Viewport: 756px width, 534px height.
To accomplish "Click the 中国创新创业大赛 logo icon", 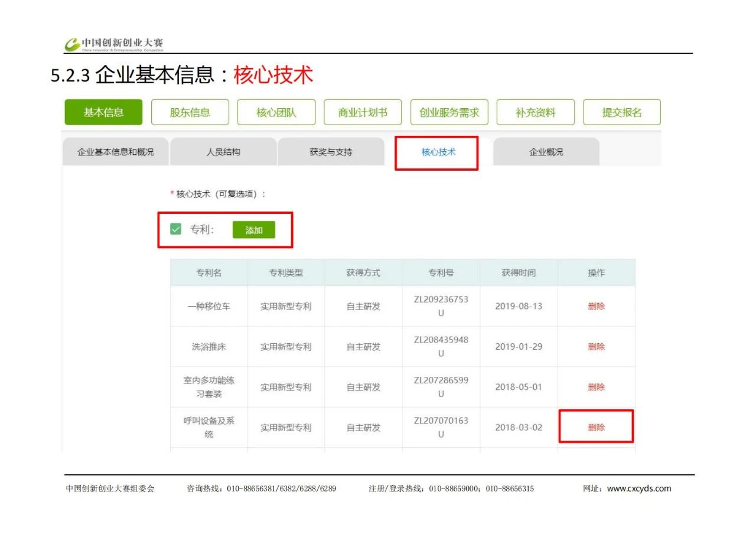I will pyautogui.click(x=72, y=44).
